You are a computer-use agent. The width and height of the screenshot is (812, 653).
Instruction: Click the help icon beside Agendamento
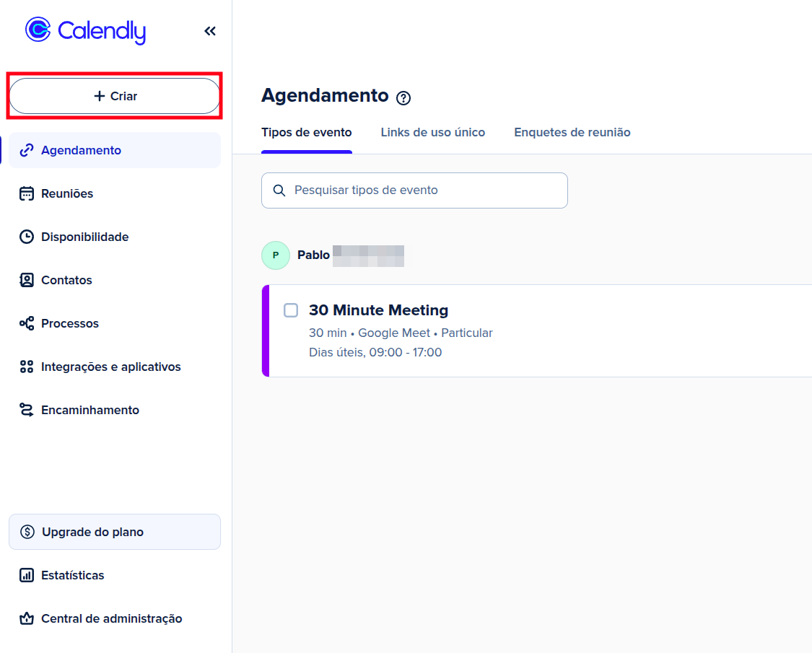tap(403, 98)
